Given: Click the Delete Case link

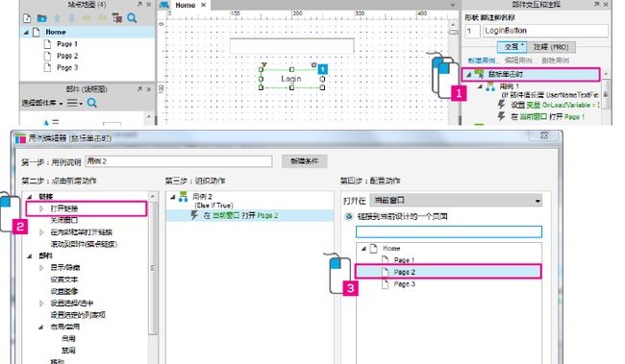Looking at the screenshot, I should pyautogui.click(x=555, y=61).
